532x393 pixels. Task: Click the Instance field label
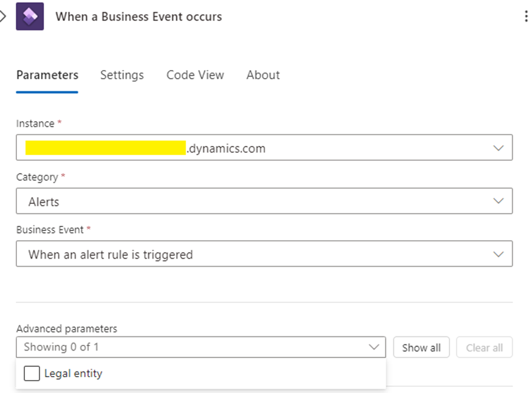(35, 123)
